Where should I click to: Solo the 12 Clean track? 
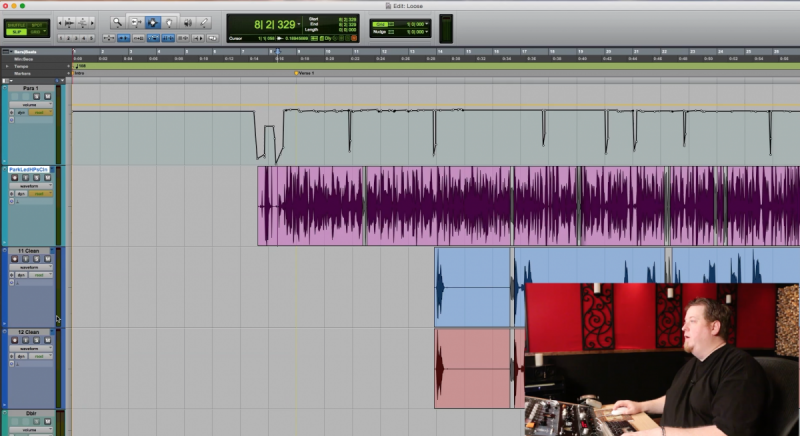pyautogui.click(x=36, y=340)
